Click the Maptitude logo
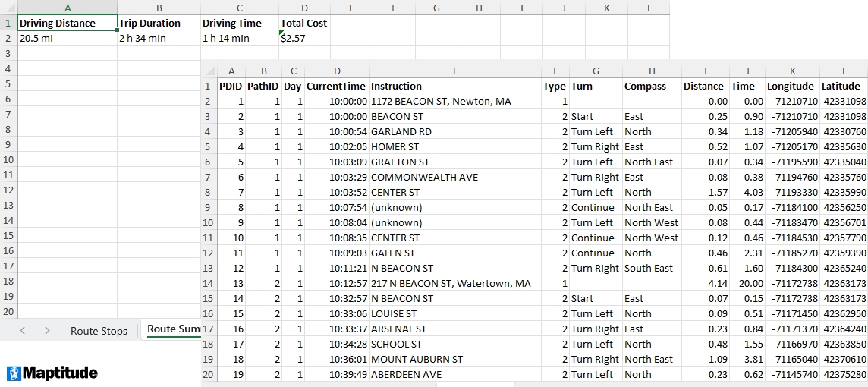Image resolution: width=868 pixels, height=387 pixels. [x=52, y=373]
